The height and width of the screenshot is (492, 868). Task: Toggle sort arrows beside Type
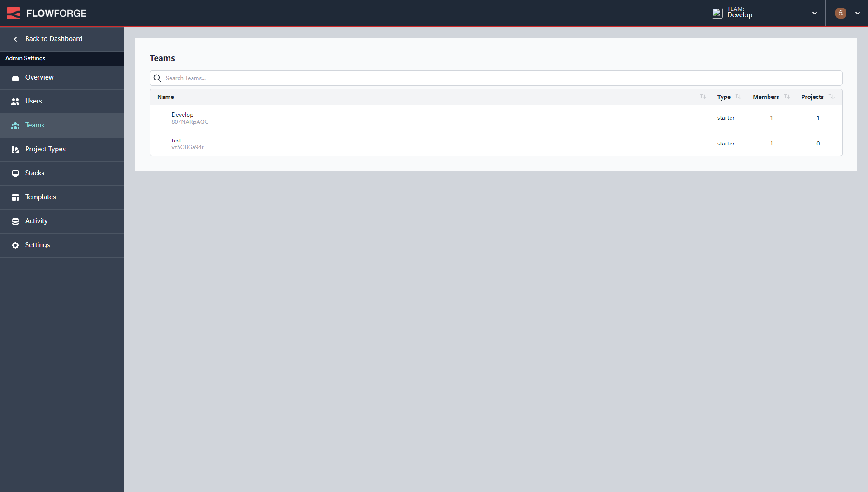[x=738, y=97]
